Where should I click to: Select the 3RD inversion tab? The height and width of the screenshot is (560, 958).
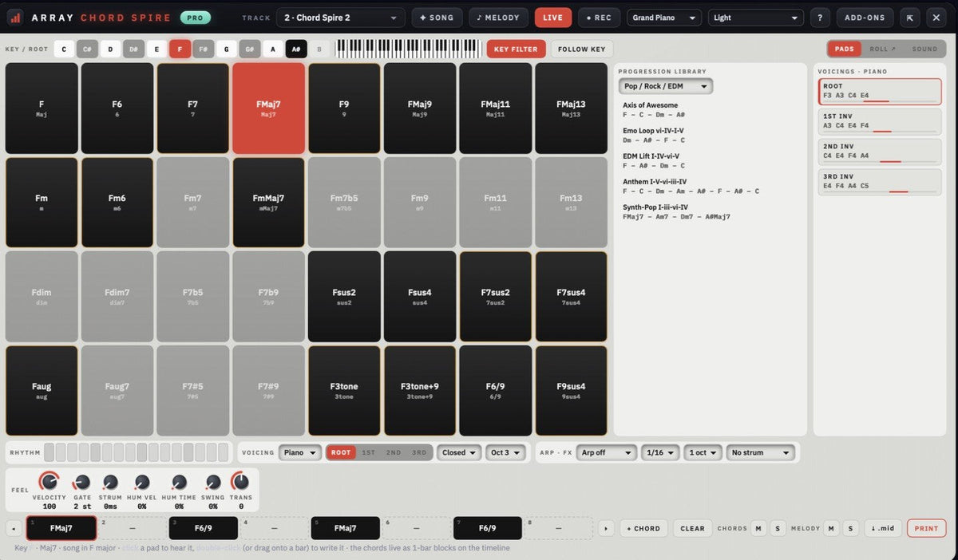tap(419, 452)
